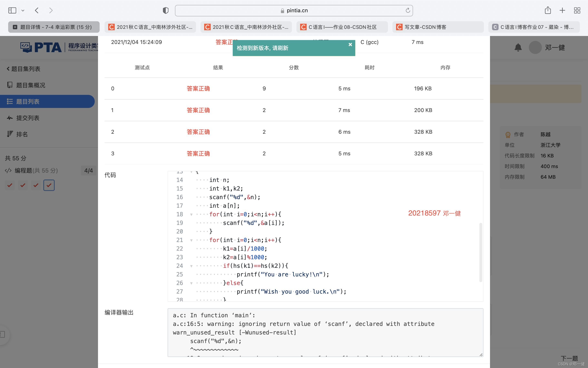Click the 内存 column header
The height and width of the screenshot is (368, 588).
click(x=445, y=68)
